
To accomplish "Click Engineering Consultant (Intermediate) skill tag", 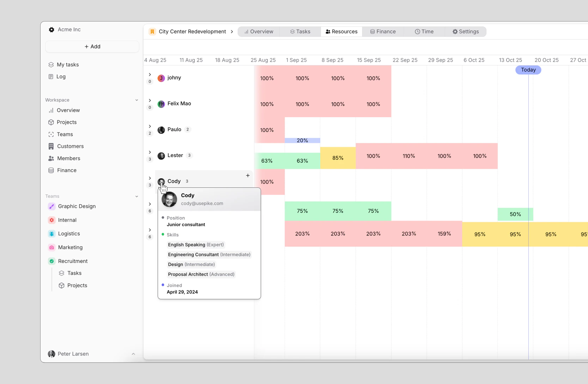I will 209,254.
